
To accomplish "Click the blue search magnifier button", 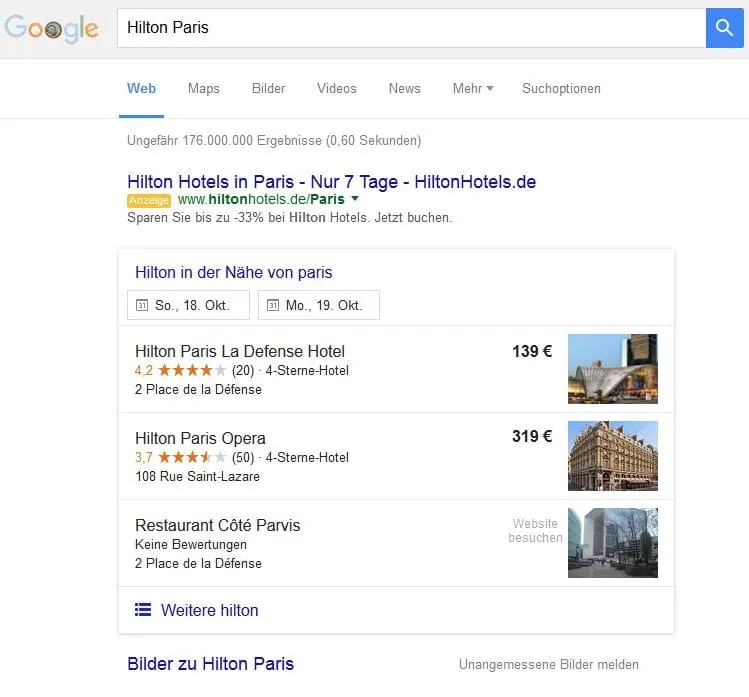I will tap(726, 28).
